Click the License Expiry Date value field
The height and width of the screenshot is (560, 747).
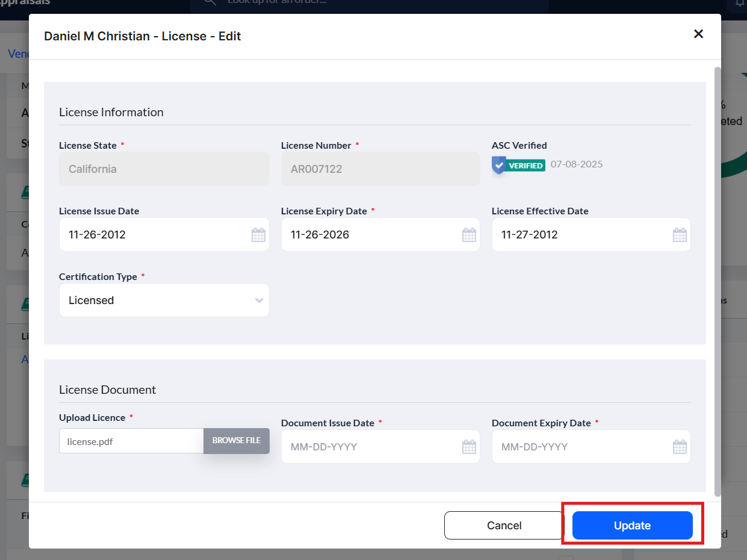(x=361, y=234)
